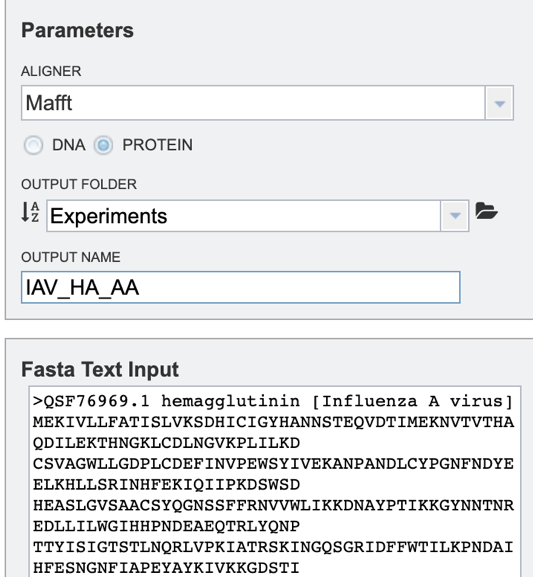533x577 pixels.
Task: Click the DNA option label
Action: [x=69, y=145]
